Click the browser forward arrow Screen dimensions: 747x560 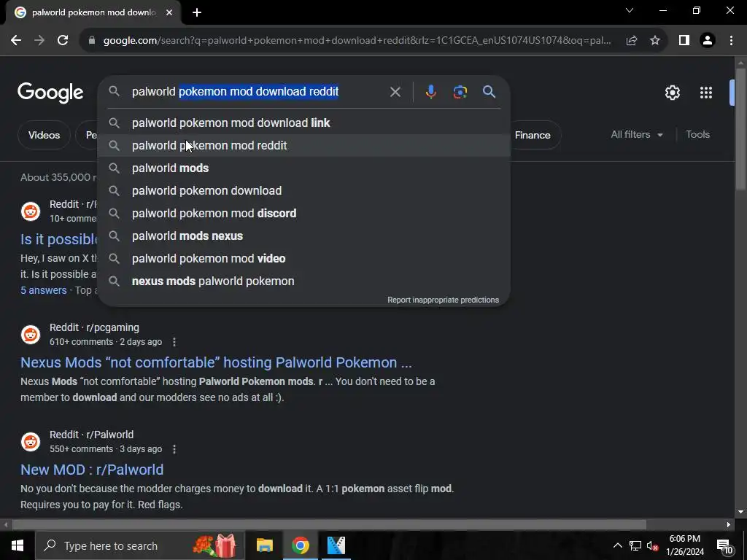click(39, 41)
